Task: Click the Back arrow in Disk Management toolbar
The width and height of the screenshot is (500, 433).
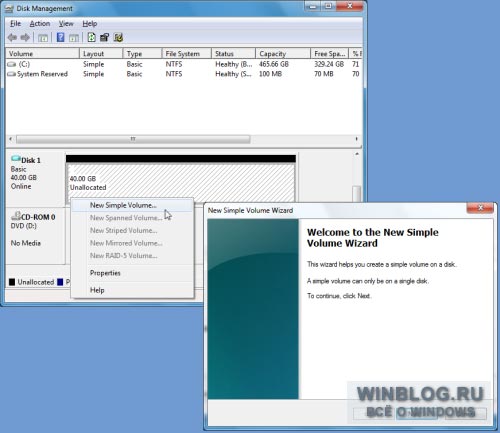Action: 12,38
